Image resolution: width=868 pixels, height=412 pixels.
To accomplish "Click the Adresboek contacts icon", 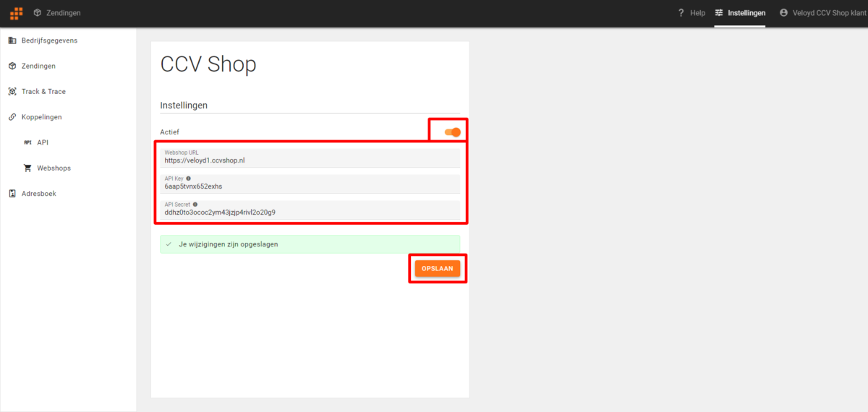I will pos(12,194).
